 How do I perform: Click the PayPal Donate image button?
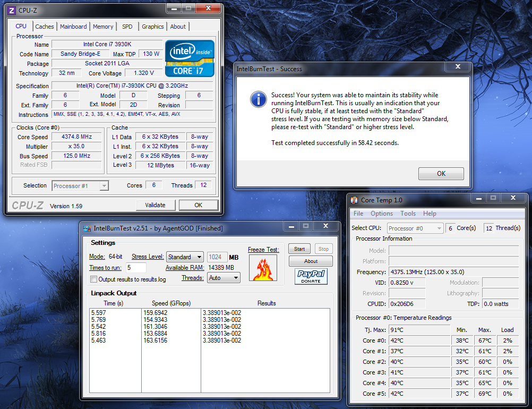(x=311, y=277)
